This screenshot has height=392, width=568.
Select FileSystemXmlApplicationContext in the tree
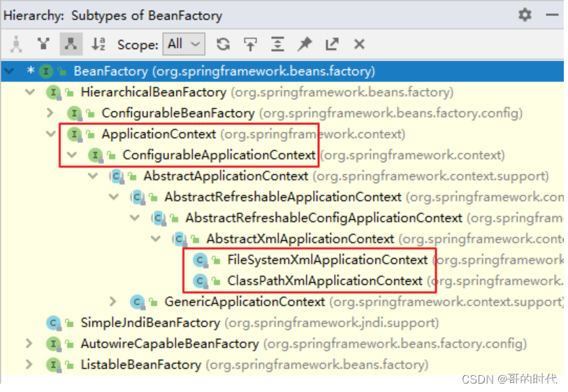(x=282, y=260)
